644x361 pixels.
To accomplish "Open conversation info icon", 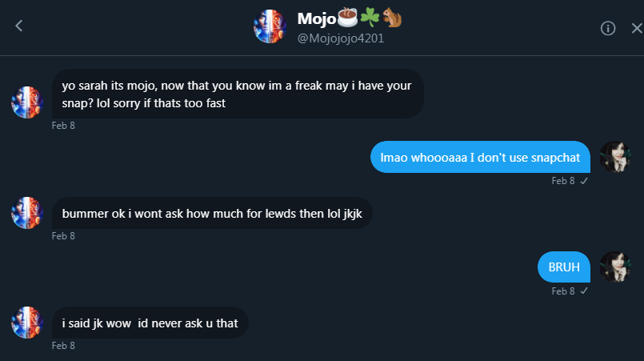I will 608,28.
